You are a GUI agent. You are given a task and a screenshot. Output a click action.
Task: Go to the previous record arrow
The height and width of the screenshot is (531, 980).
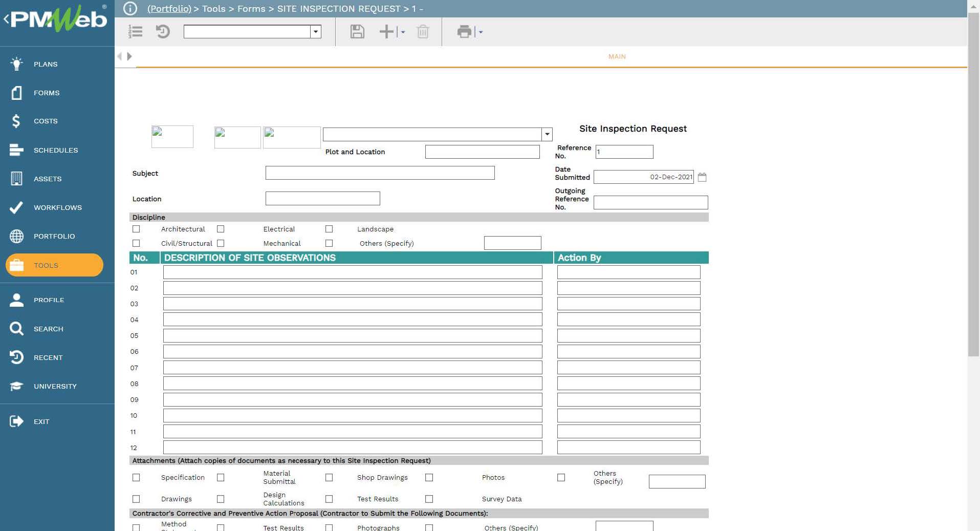coord(120,56)
